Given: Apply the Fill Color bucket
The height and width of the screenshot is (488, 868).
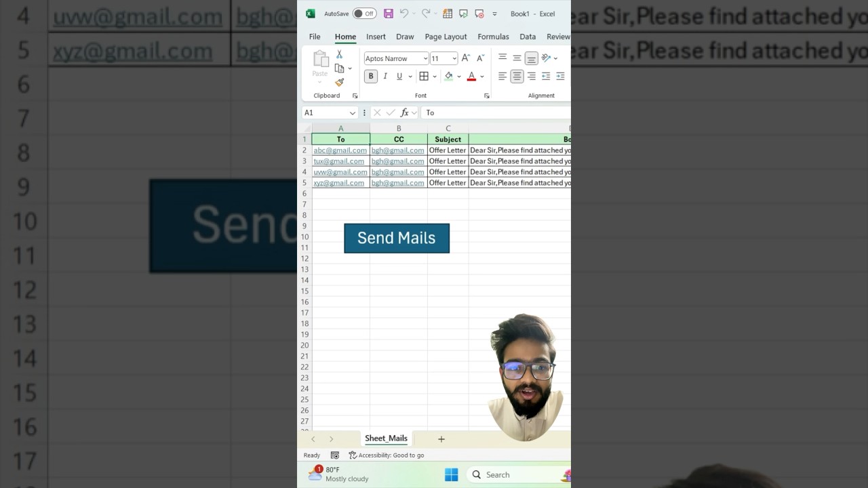Looking at the screenshot, I should pyautogui.click(x=448, y=77).
